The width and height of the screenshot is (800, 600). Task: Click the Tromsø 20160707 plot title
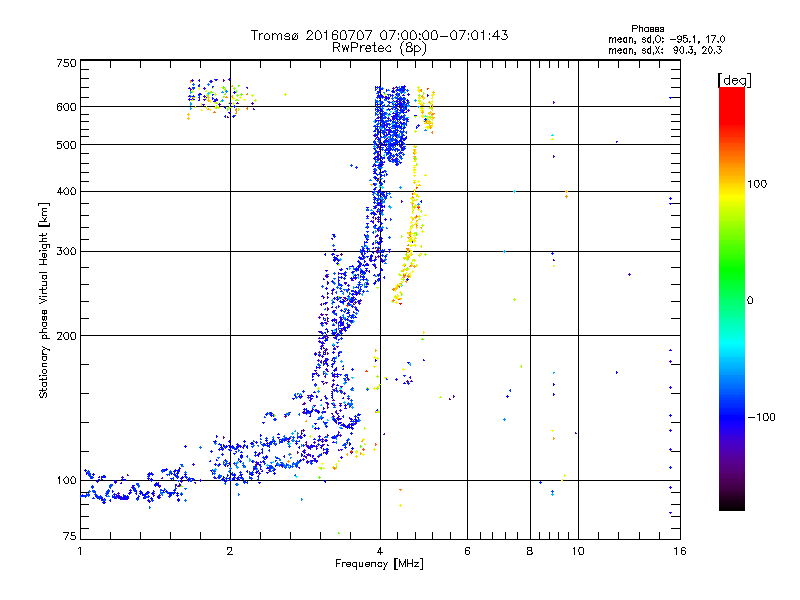pyautogui.click(x=379, y=35)
